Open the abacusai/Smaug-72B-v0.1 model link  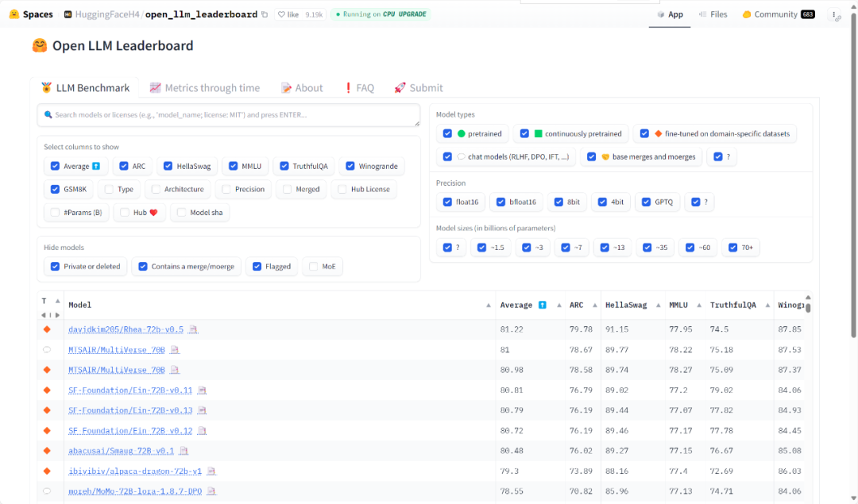coord(121,451)
